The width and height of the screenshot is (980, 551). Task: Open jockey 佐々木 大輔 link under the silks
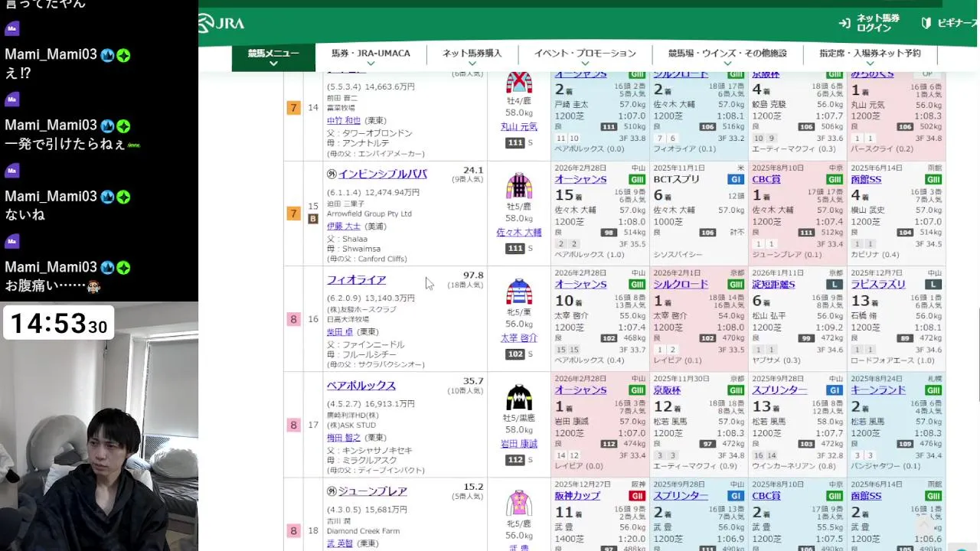pyautogui.click(x=519, y=232)
